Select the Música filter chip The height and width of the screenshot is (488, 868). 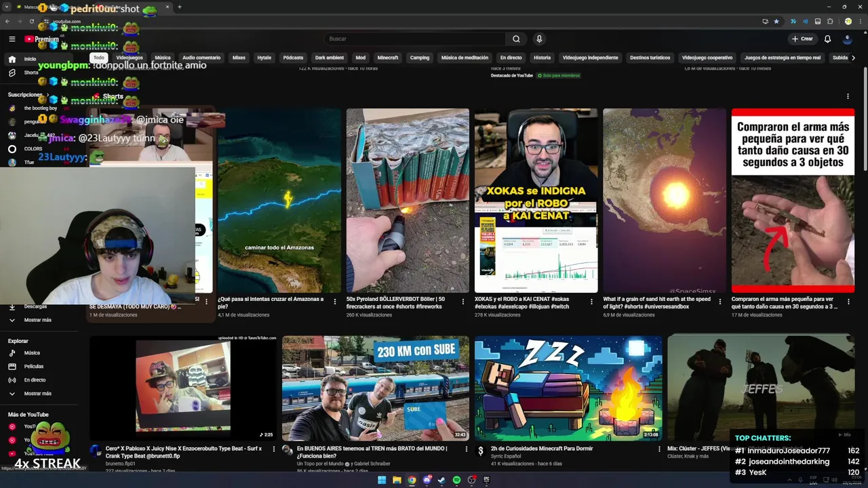163,58
